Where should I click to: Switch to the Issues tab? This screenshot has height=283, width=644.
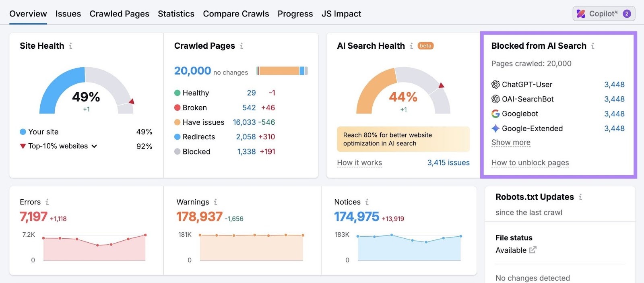[x=68, y=14]
